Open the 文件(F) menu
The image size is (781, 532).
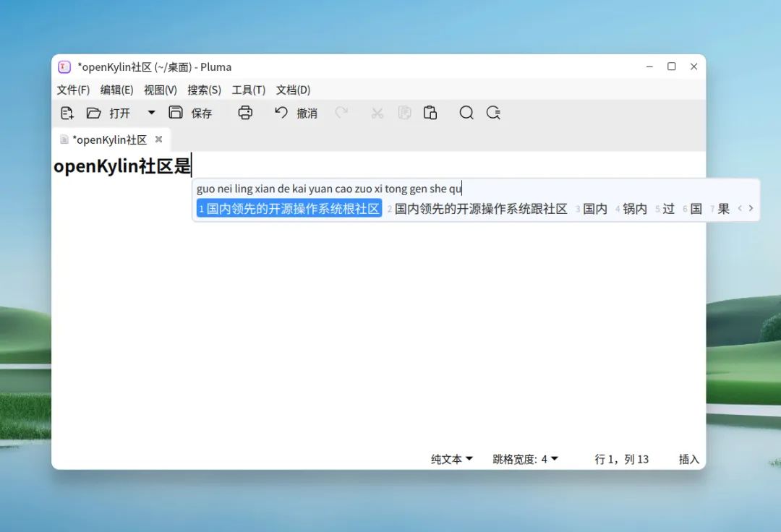click(x=73, y=90)
